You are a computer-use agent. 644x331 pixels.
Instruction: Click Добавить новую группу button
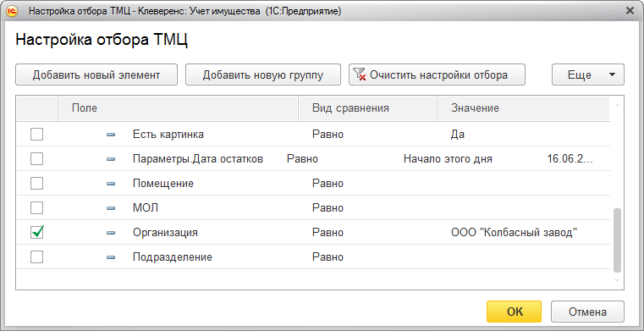(x=263, y=74)
